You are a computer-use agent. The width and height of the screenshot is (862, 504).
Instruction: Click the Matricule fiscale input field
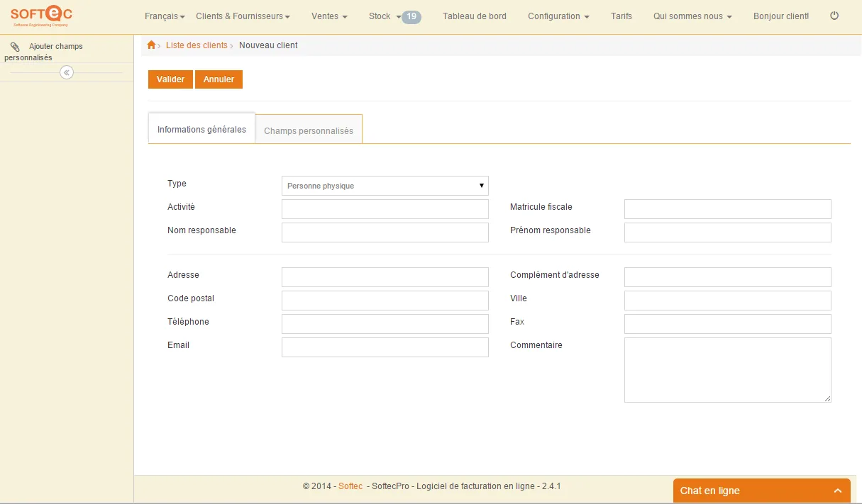click(x=728, y=209)
